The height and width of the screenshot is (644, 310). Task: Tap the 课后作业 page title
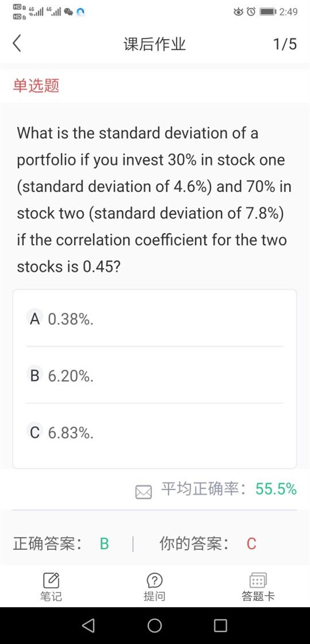(x=155, y=44)
